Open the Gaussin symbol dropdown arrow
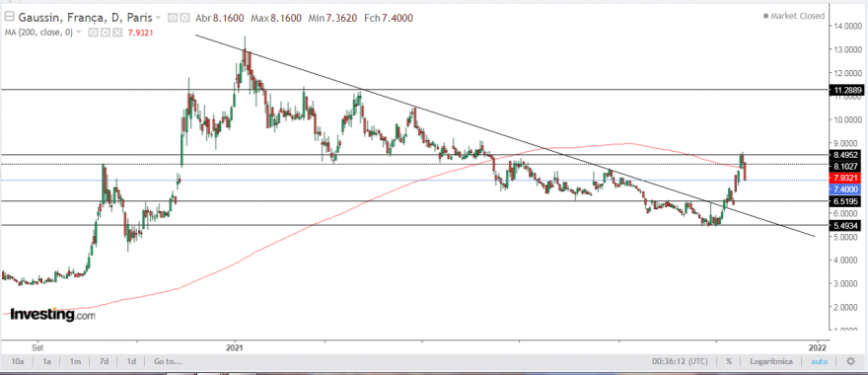The width and height of the screenshot is (868, 375). click(159, 18)
